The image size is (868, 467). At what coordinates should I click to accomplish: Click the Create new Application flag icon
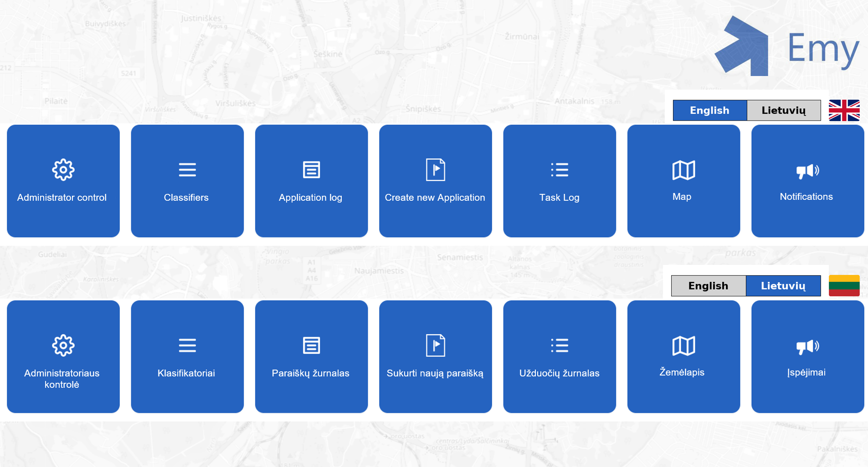pyautogui.click(x=435, y=170)
